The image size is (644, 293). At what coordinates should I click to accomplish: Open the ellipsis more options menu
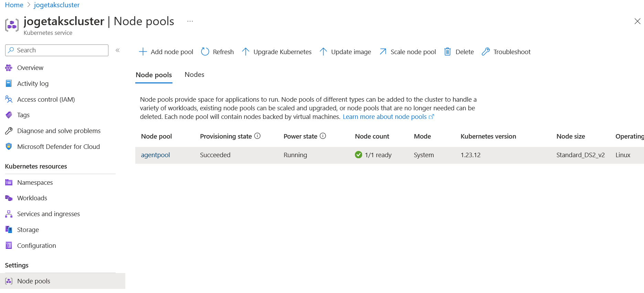[190, 21]
